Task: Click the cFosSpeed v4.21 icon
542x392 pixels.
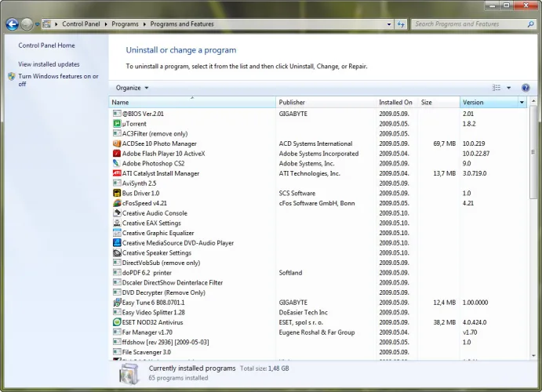Action: 117,203
